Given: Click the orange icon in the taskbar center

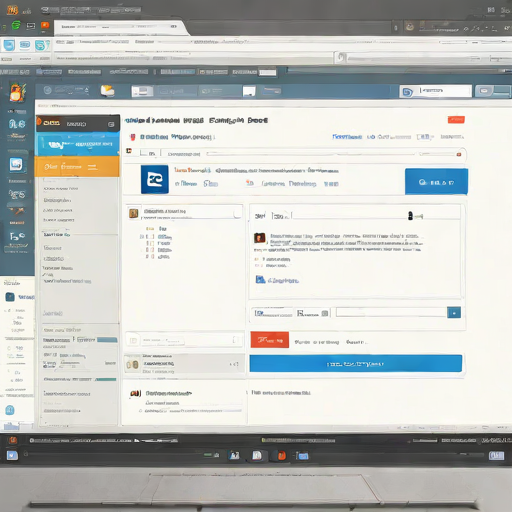Looking at the screenshot, I should [282, 455].
